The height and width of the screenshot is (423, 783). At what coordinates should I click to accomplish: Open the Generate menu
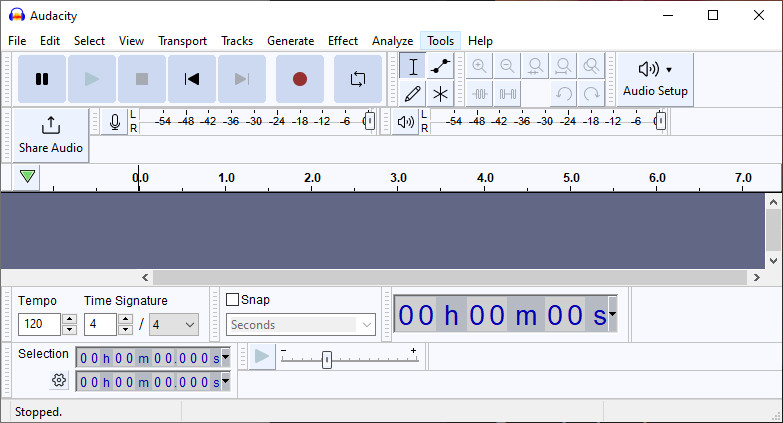291,41
